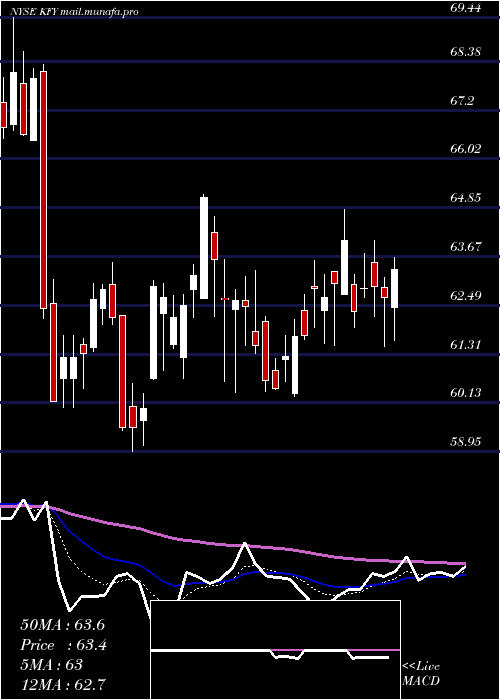Click the 64.85 price axis label

[x=466, y=198]
